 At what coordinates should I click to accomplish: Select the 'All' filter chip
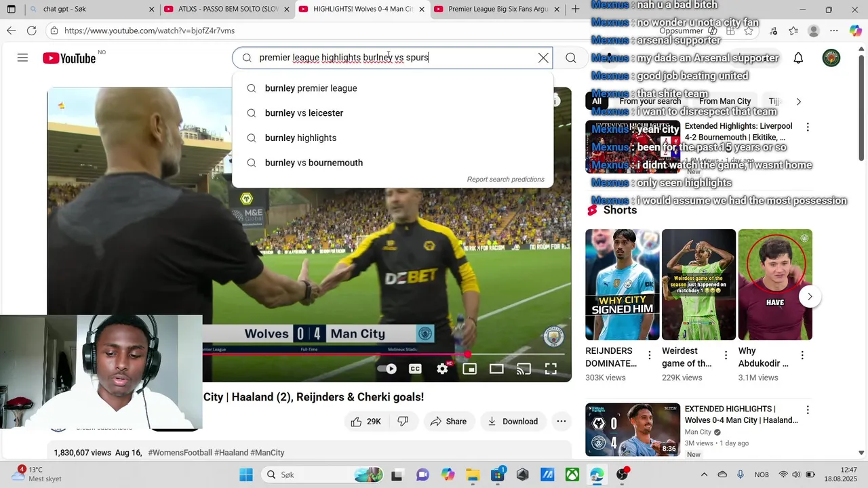pos(597,101)
